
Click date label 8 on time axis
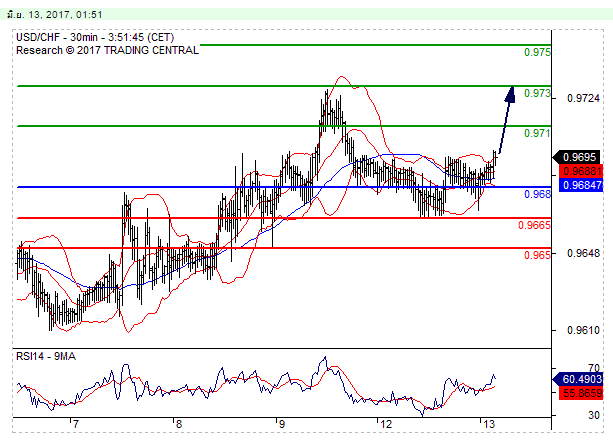[179, 424]
